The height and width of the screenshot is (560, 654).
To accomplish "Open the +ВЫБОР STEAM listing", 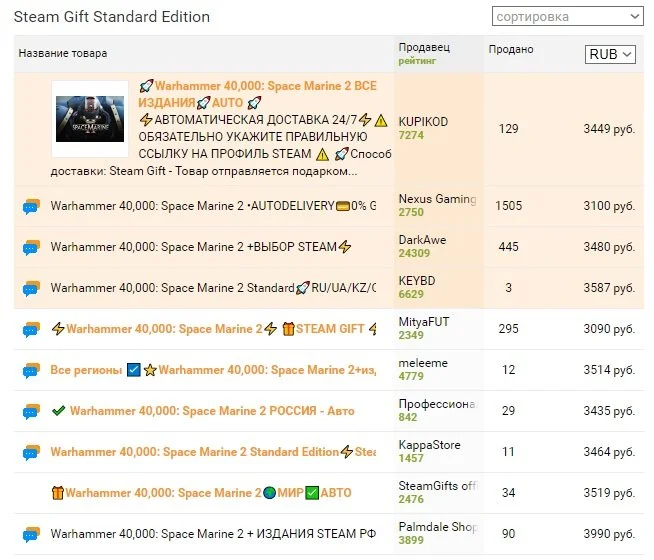I will coord(201,247).
